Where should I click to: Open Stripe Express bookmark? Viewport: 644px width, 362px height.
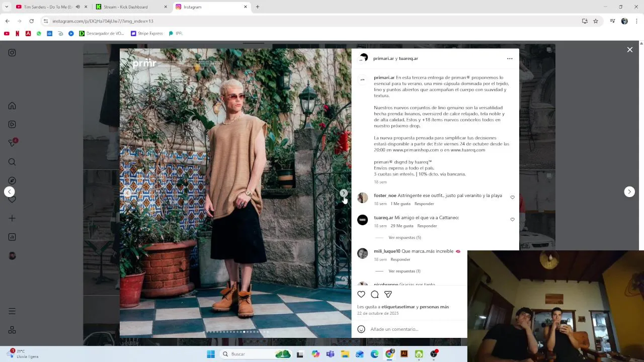[146, 34]
